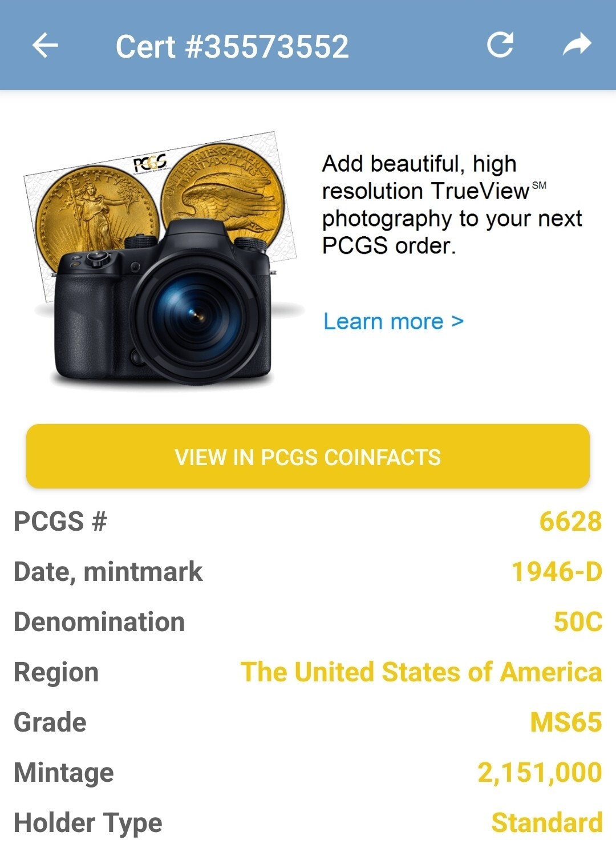Tap the Holder Type label

88,823
